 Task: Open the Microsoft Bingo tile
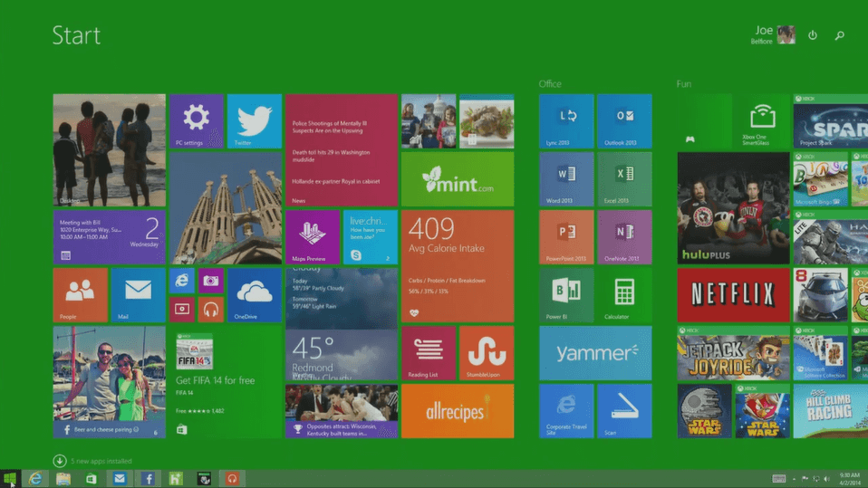(820, 179)
